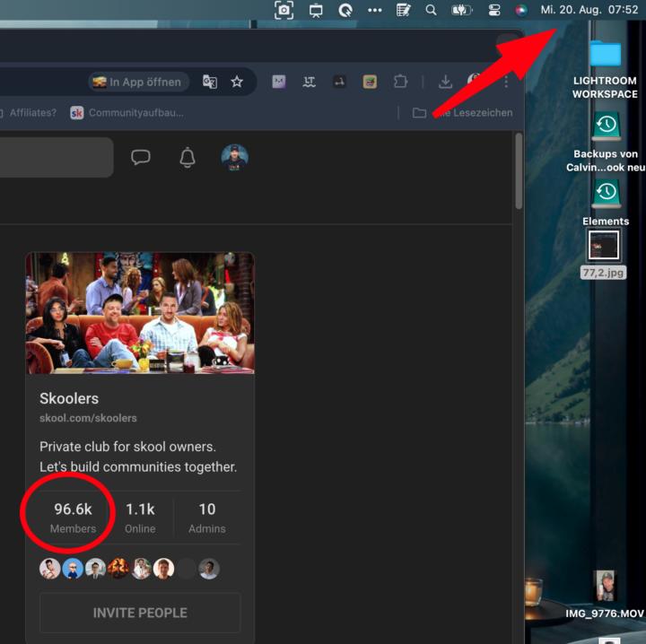Open the notes pencil icon in menu bar
646x644 pixels.
pyautogui.click(x=403, y=10)
